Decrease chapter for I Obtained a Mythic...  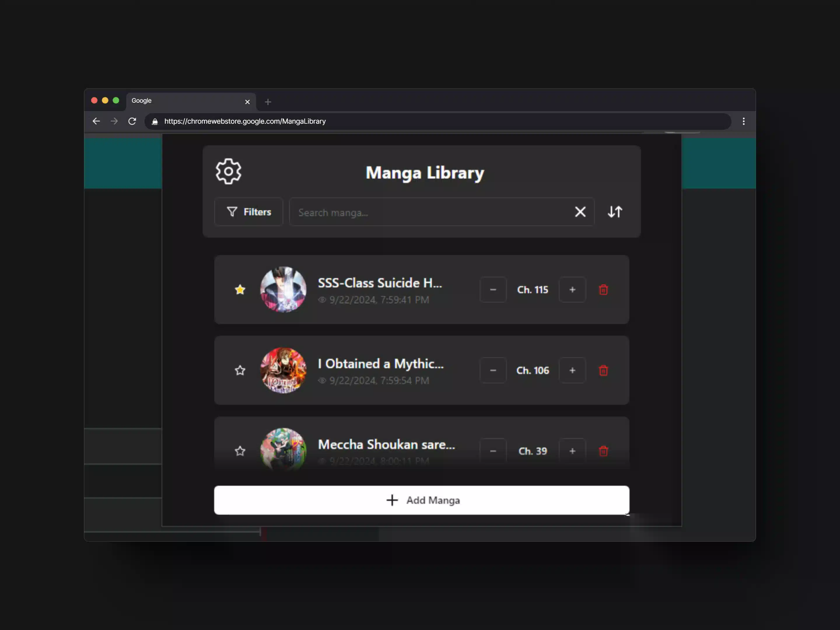(x=493, y=370)
